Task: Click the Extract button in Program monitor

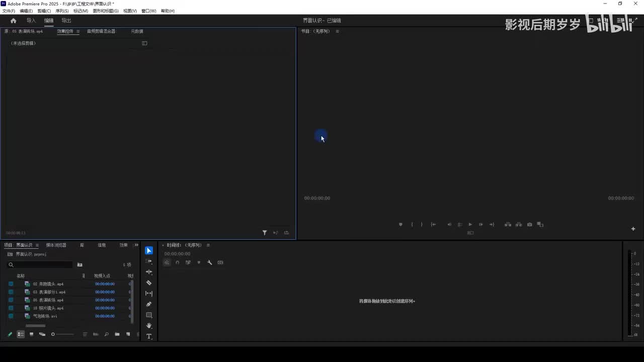Action: pos(519,225)
